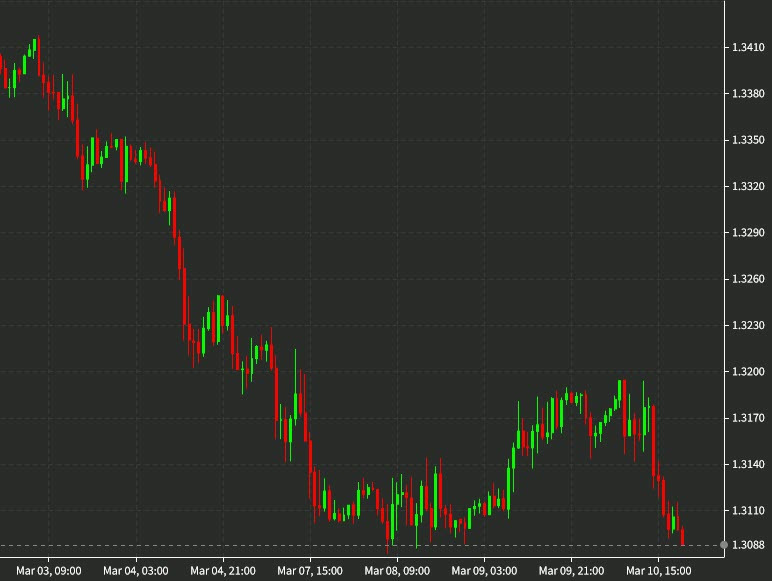Click the 1.3410 price axis label
Viewport: 772px width, 581px height.
click(x=748, y=47)
